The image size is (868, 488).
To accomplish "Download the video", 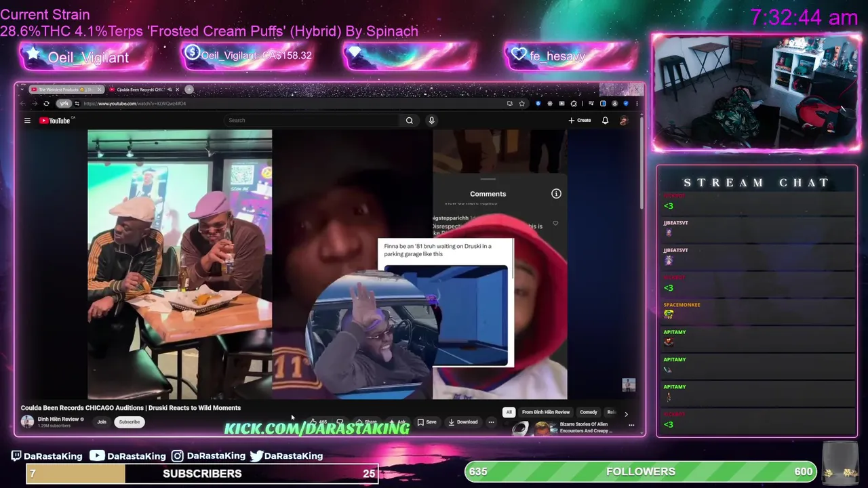I will click(463, 422).
